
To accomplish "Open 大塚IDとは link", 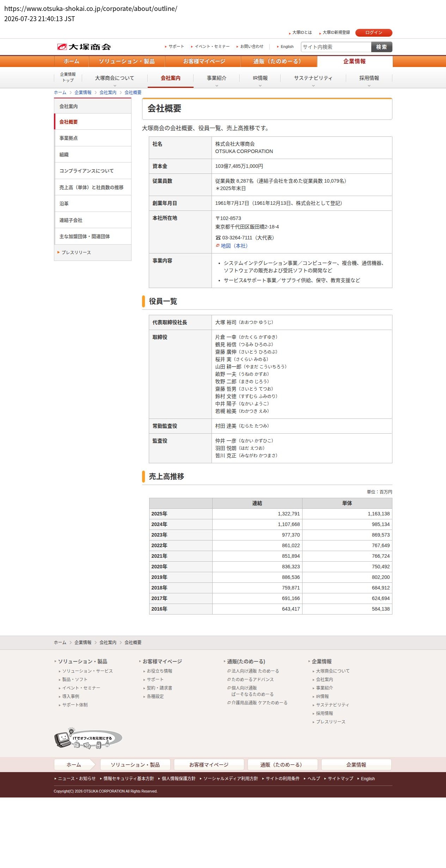I will pos(302,32).
